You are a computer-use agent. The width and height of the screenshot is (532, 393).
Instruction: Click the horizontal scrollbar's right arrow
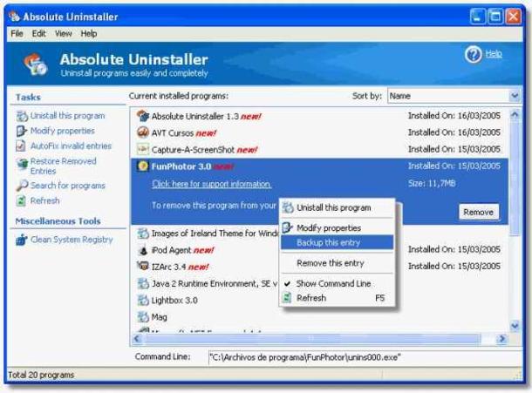click(501, 338)
